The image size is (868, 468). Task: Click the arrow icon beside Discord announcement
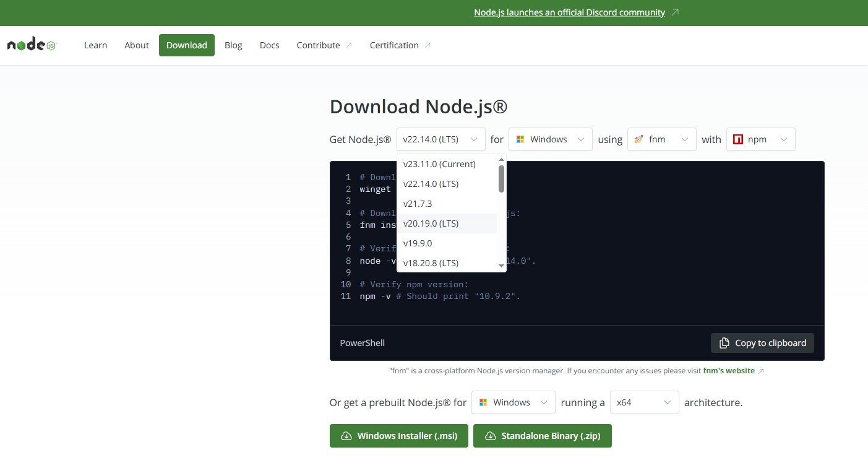coord(675,12)
